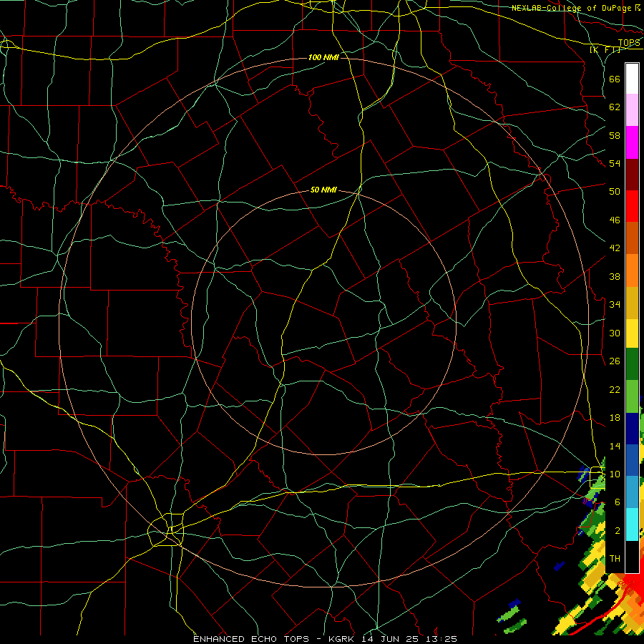
Task: Click the light green legend swatch
Action: pyautogui.click(x=632, y=396)
